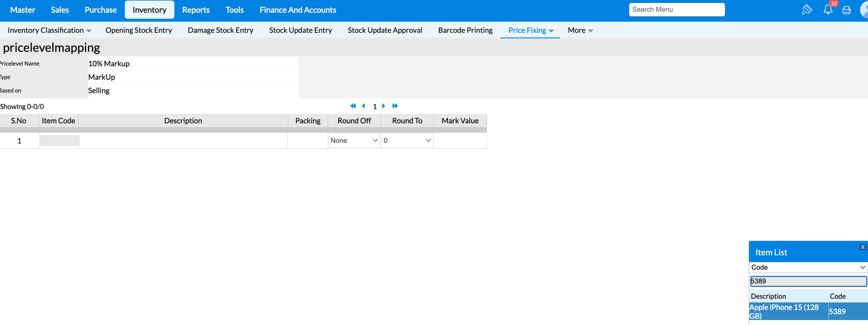Close the Item List popup
868x325 pixels.
[x=862, y=247]
